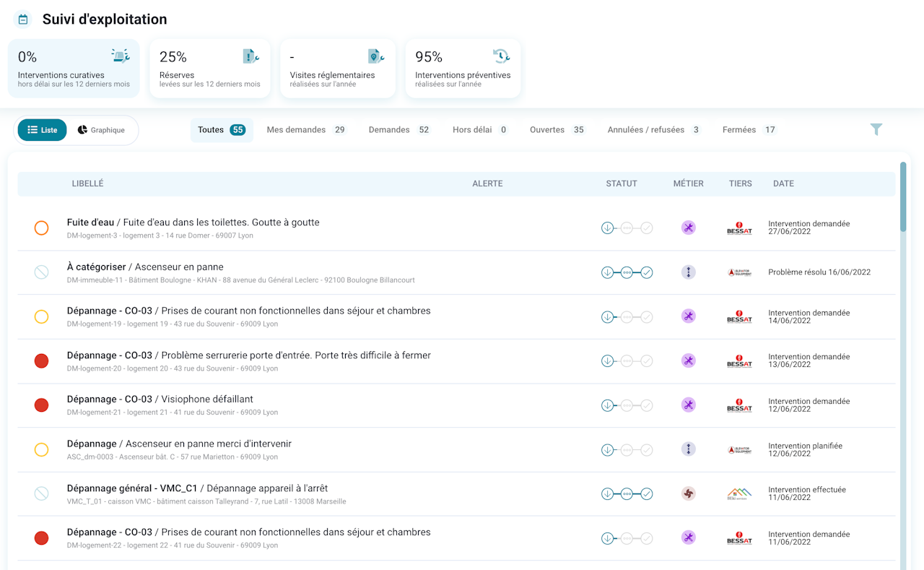Click the orange status circle for Fuite d'eau
The height and width of the screenshot is (570, 924).
41,228
